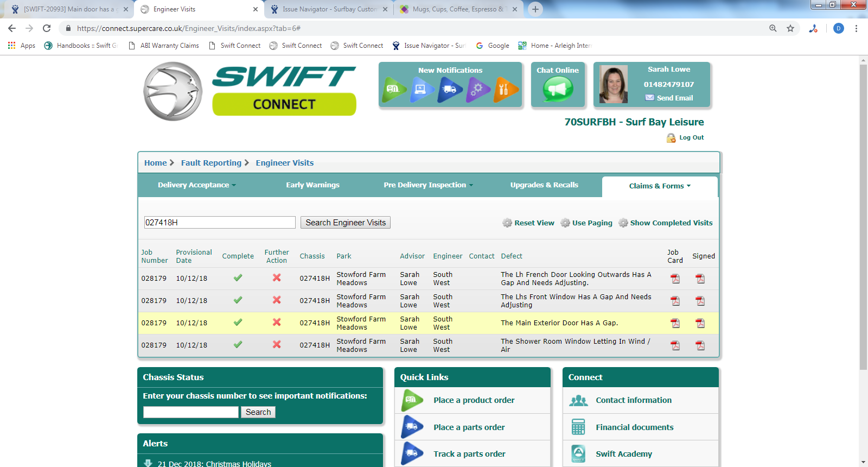868x467 pixels.
Task: Open the orange tools notification icon
Action: 505,90
